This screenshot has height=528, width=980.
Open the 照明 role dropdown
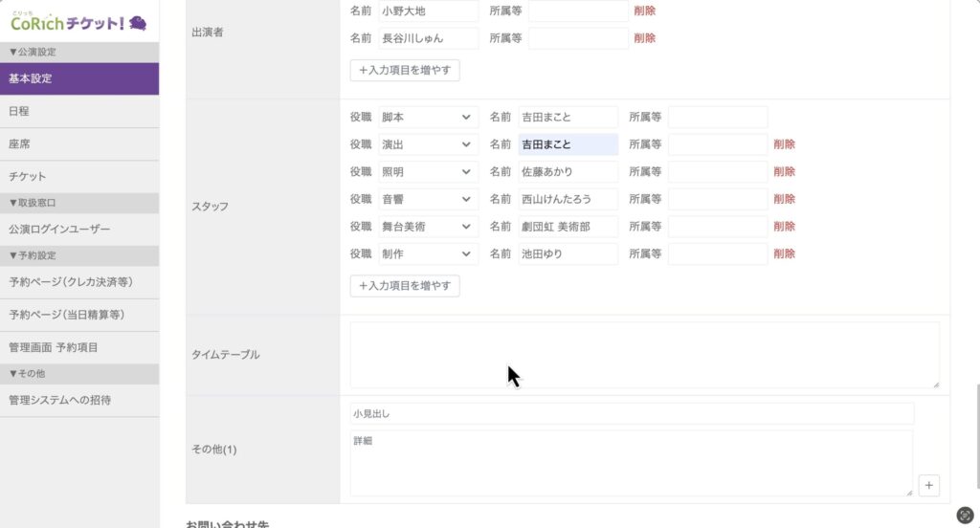[x=427, y=172]
